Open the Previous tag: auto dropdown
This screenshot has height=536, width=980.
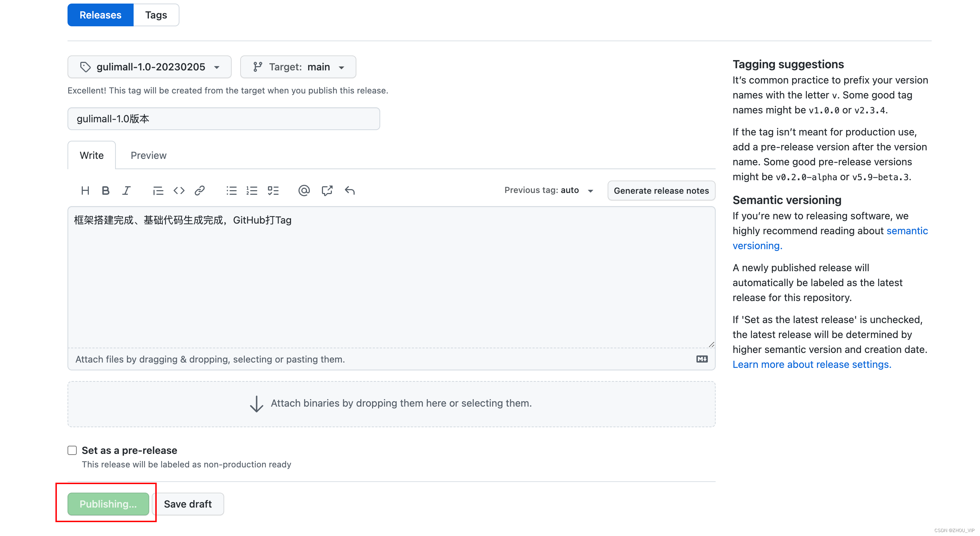point(548,191)
